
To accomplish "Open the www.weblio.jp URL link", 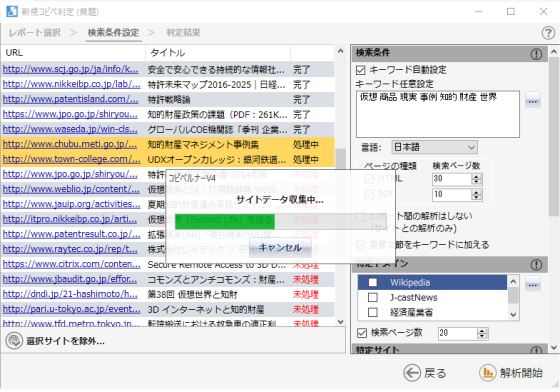I will pyautogui.click(x=71, y=189).
